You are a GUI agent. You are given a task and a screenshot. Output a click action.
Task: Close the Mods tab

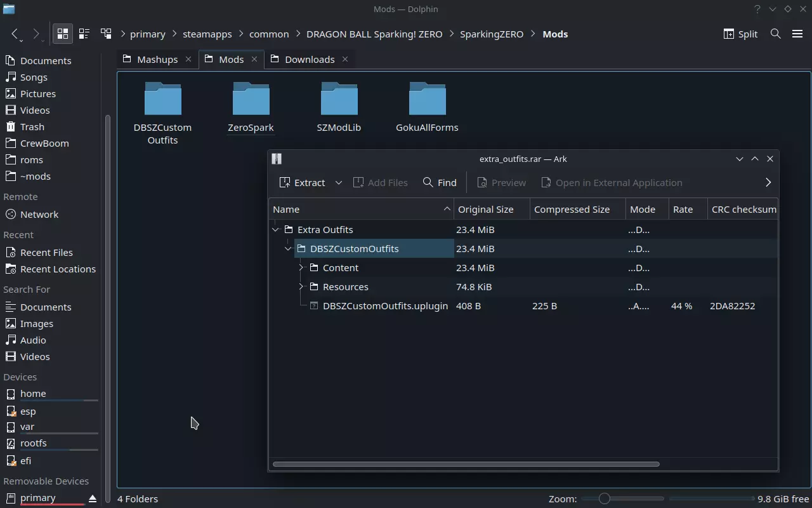point(254,59)
